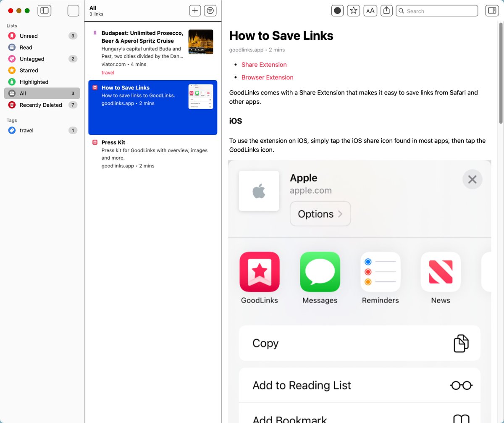Screen dimensions: 504x423
Task: Click the GoodLinks app icon in the share sheet
Action: [260, 272]
